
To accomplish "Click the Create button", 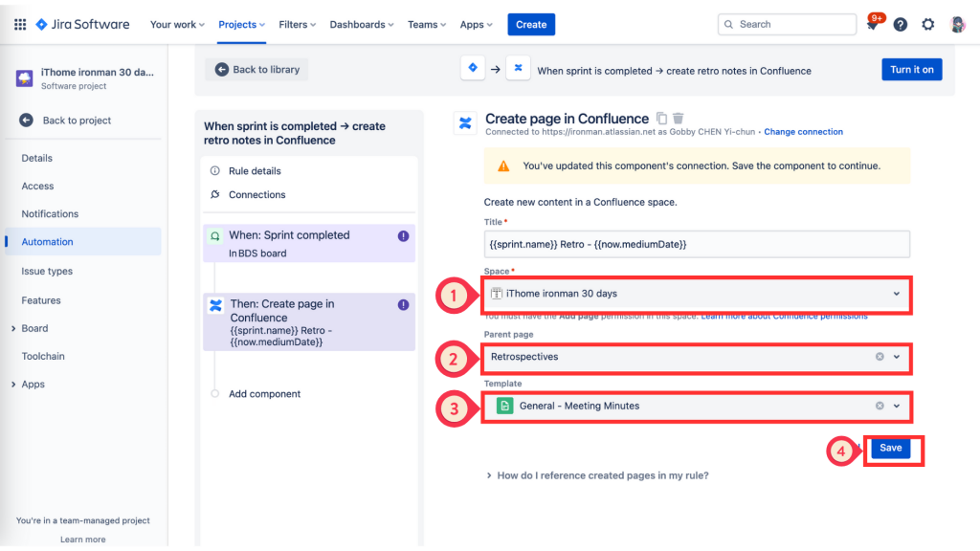I will [531, 24].
